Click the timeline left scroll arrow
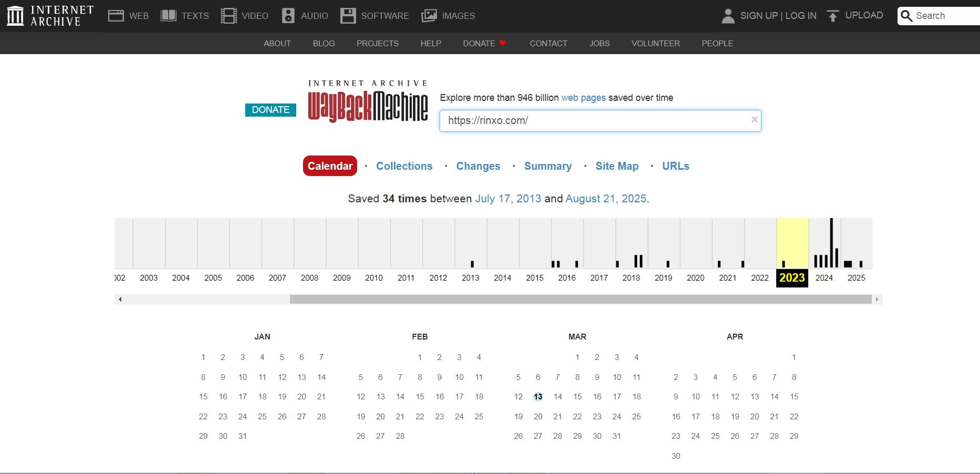 [120, 300]
